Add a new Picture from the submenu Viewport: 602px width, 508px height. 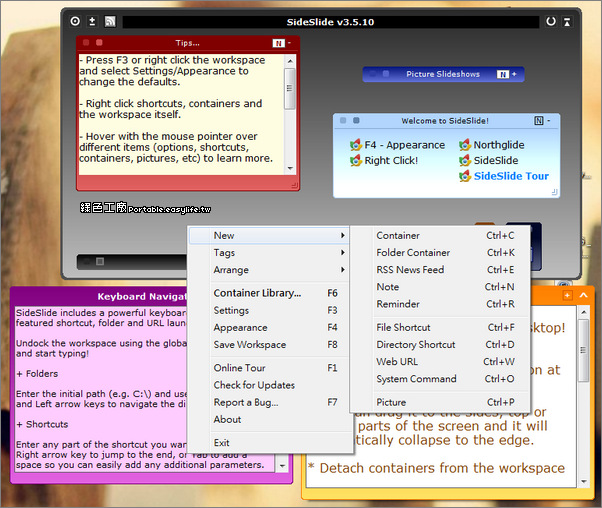click(440, 402)
